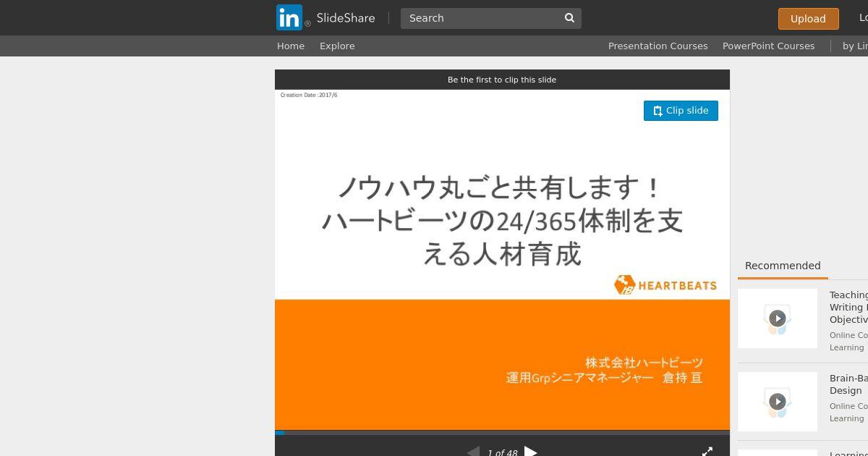Open the Explore menu item
Screen dimensions: 868x456
337,46
